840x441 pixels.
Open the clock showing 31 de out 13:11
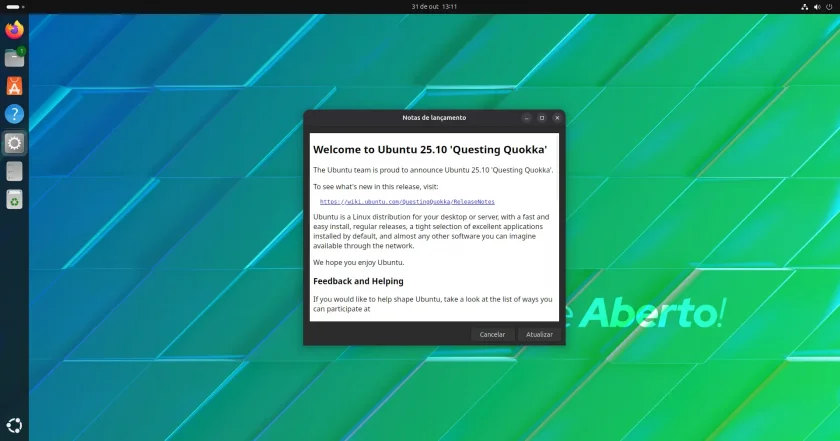[x=434, y=7]
